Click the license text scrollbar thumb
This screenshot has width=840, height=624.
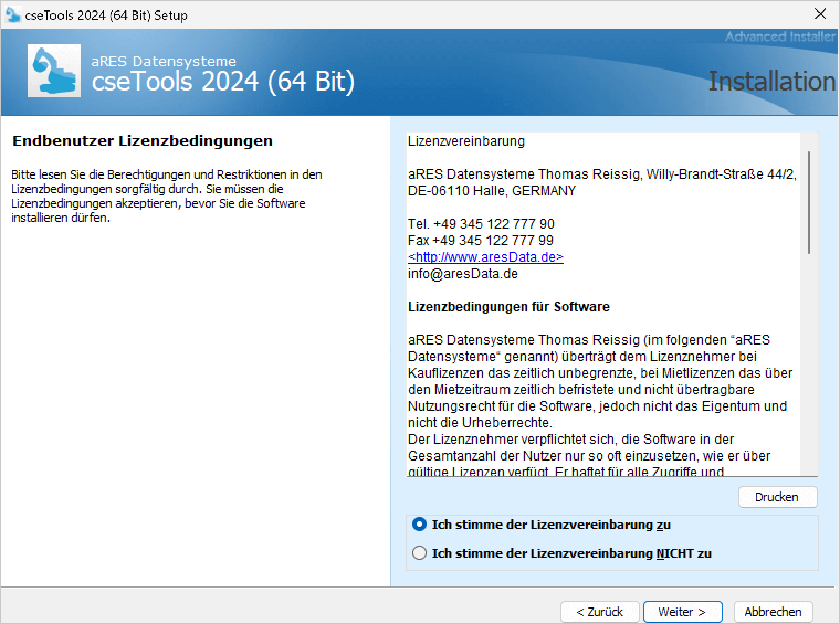pos(809,202)
